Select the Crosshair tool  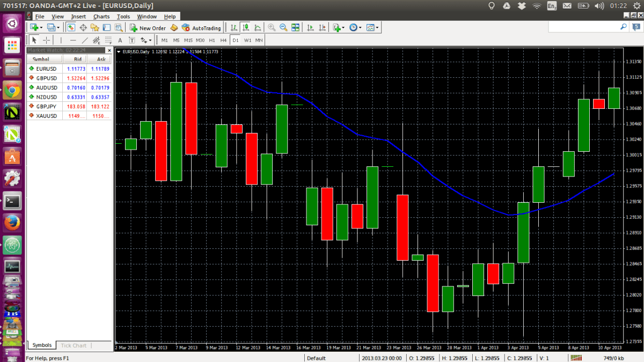(46, 40)
